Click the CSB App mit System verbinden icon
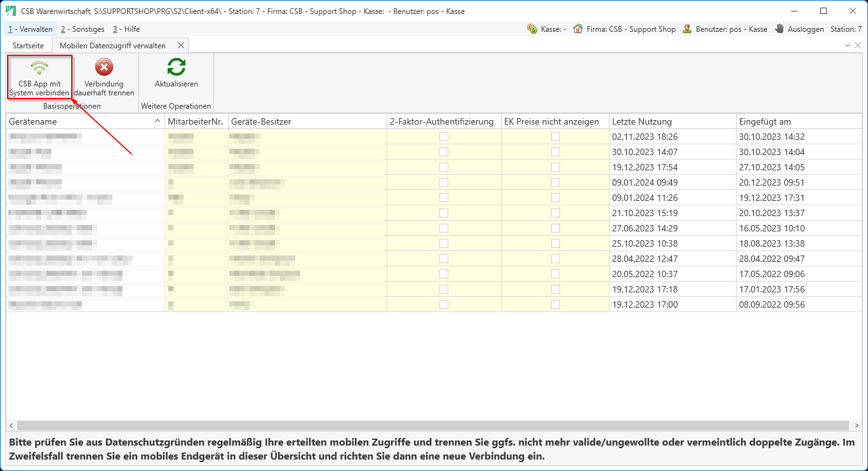Image resolution: width=868 pixels, height=471 pixels. coord(39,67)
